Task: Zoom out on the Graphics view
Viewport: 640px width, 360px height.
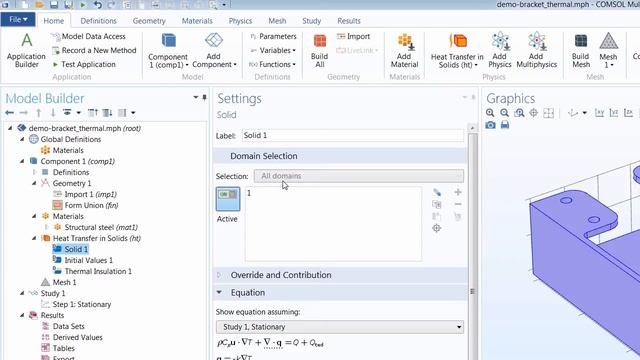Action: 504,113
